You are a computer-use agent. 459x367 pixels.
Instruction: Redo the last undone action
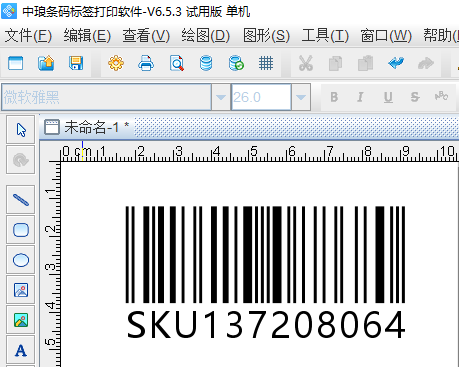pyautogui.click(x=426, y=63)
